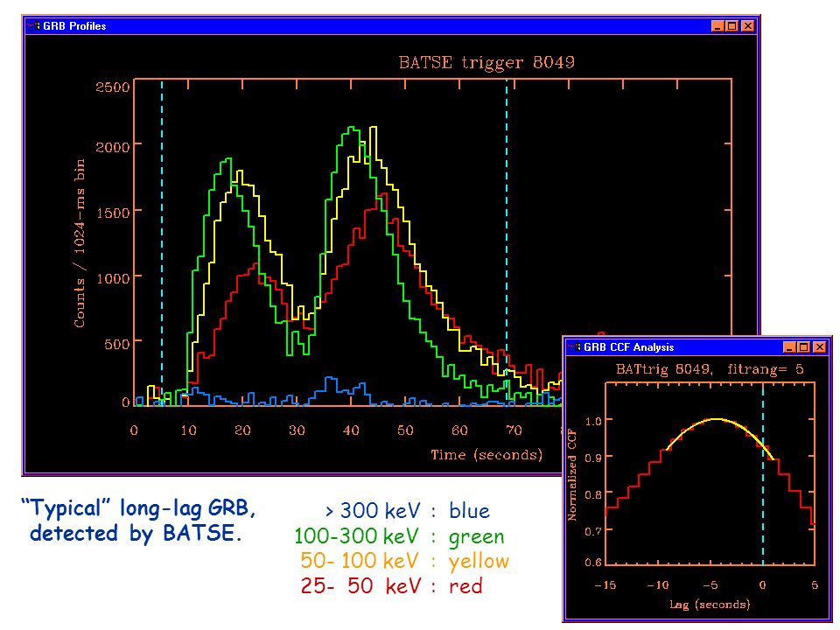Click the -15 tick label on lag axis
The width and height of the screenshot is (840, 630).
coord(605,585)
